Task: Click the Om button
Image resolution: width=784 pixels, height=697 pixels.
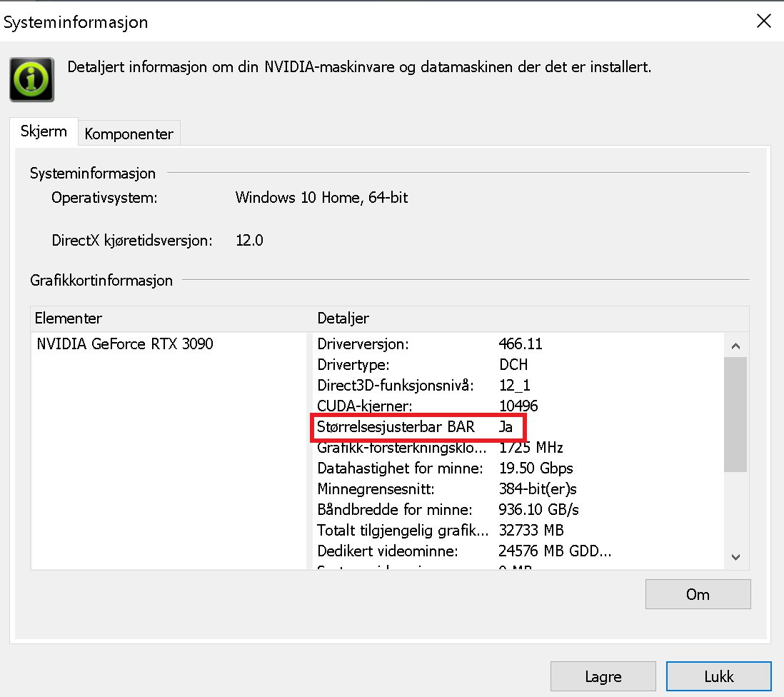Action: coord(698,594)
